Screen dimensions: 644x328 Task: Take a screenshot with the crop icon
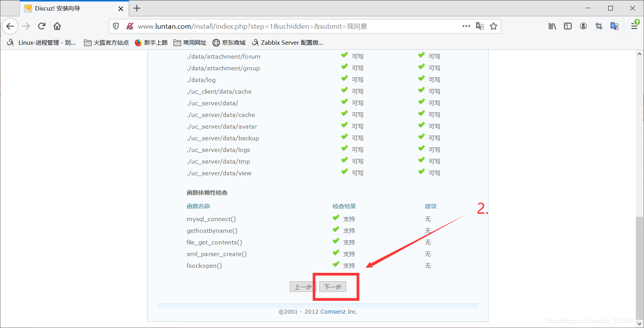tap(599, 26)
